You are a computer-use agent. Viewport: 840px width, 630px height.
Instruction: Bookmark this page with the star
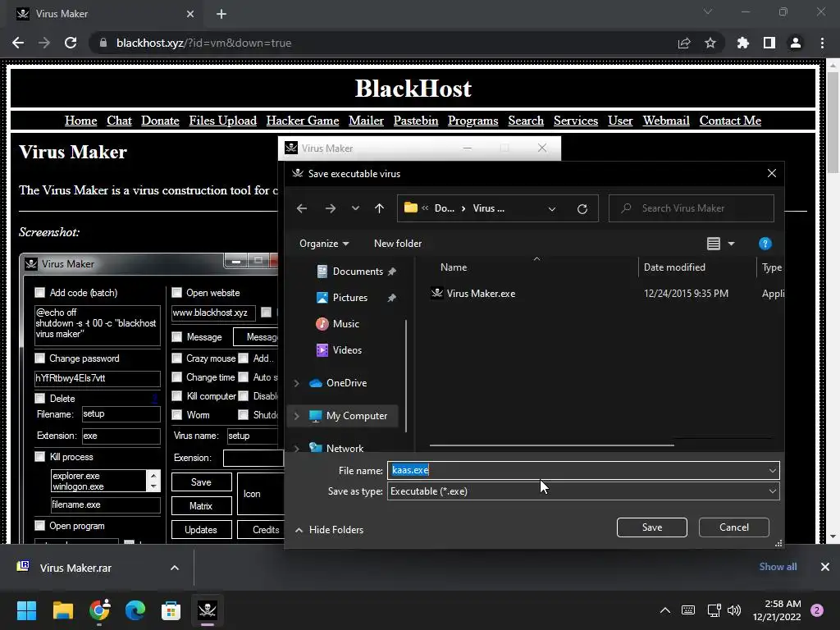tap(710, 43)
